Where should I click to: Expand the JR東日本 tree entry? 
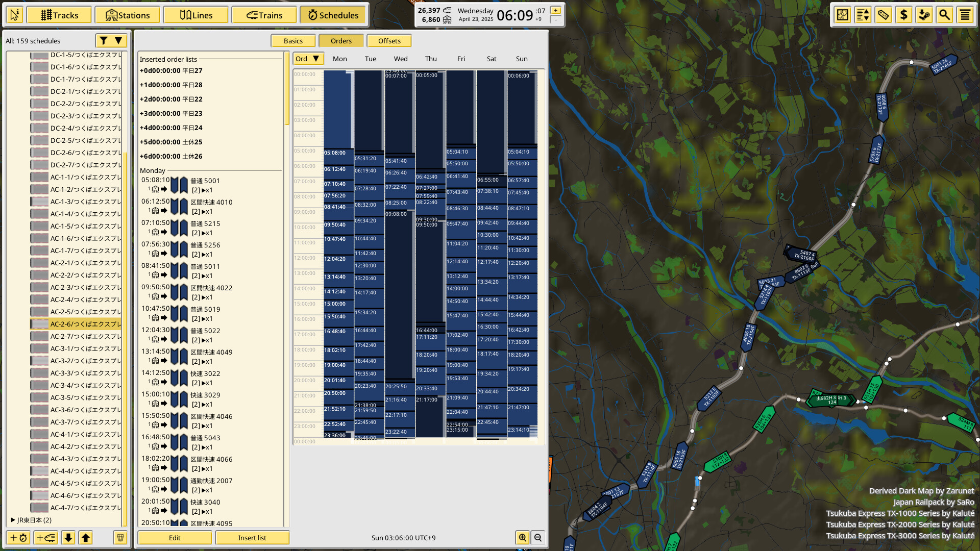13,520
